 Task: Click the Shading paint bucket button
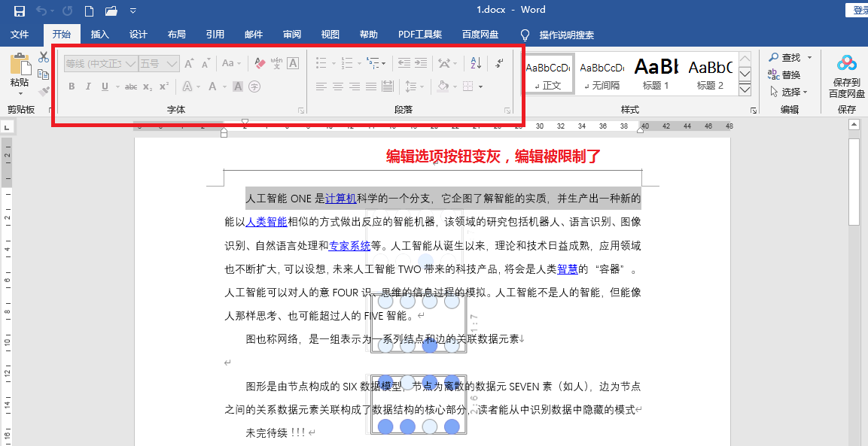point(443,86)
